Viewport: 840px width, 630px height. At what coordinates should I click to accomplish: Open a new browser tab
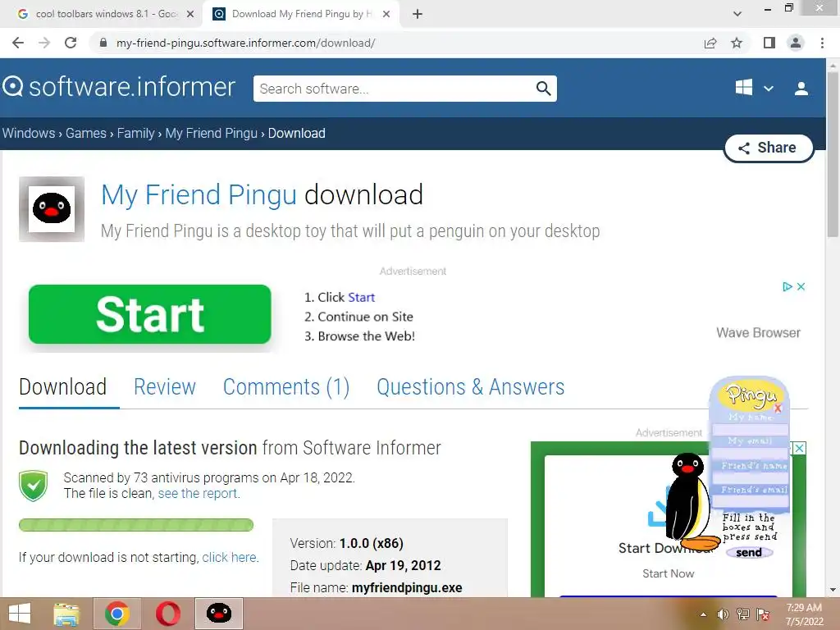(x=418, y=14)
